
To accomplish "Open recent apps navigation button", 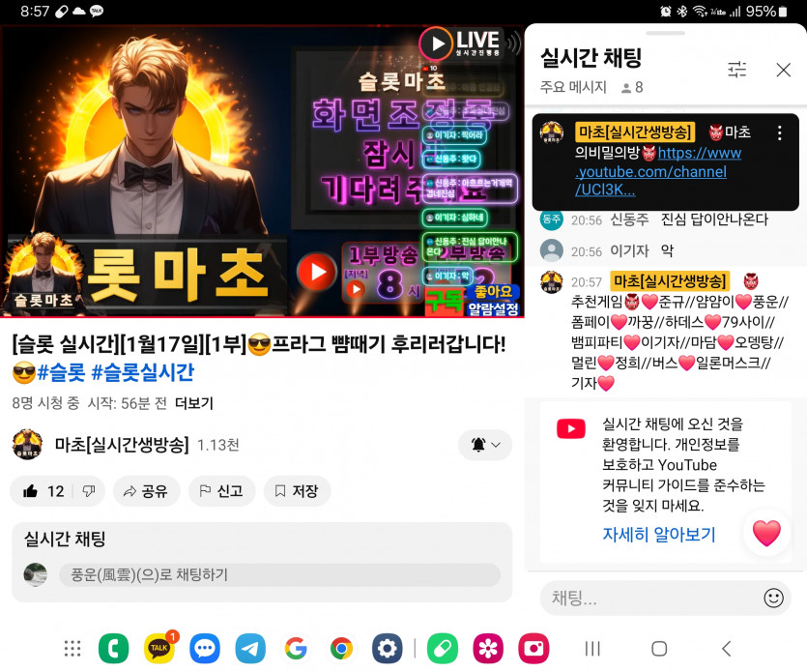I will tap(592, 649).
